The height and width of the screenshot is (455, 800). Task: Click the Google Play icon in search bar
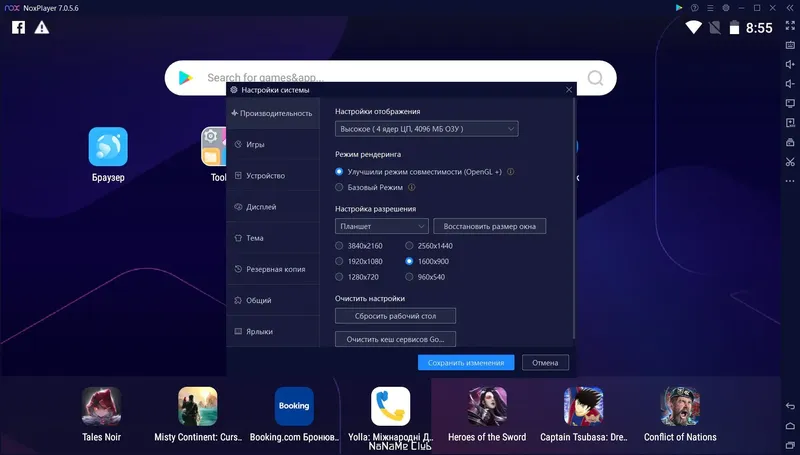[x=185, y=78]
